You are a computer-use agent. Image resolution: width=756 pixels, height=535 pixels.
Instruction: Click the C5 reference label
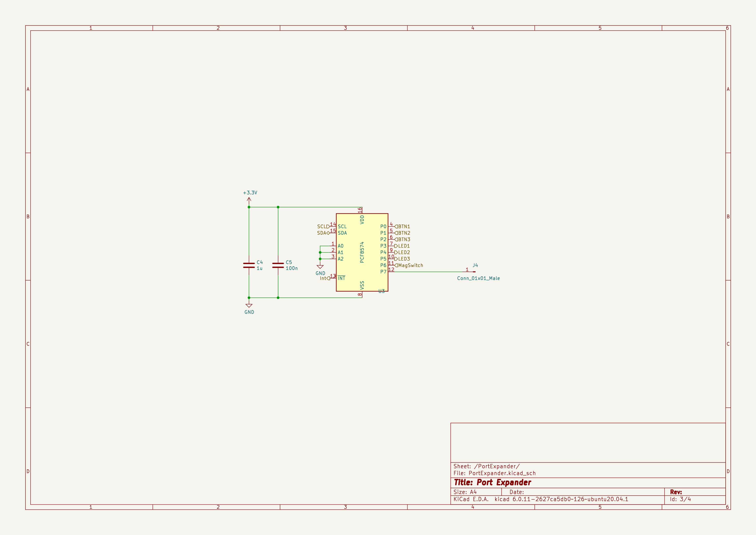(289, 262)
